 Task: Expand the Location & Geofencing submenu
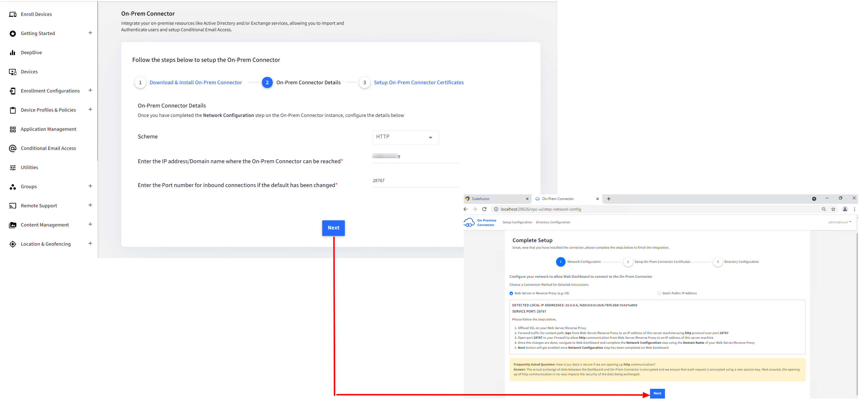coord(90,243)
